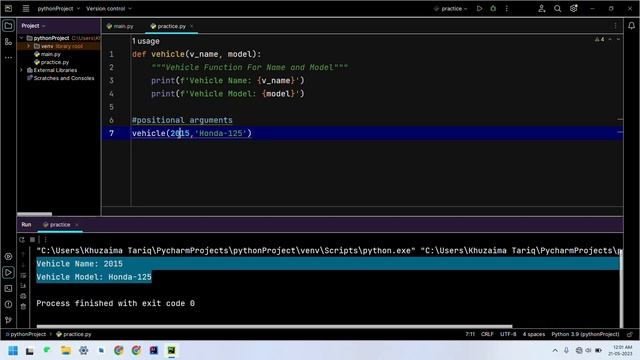
Task: Open Code With Me user icon
Action: 542,8
